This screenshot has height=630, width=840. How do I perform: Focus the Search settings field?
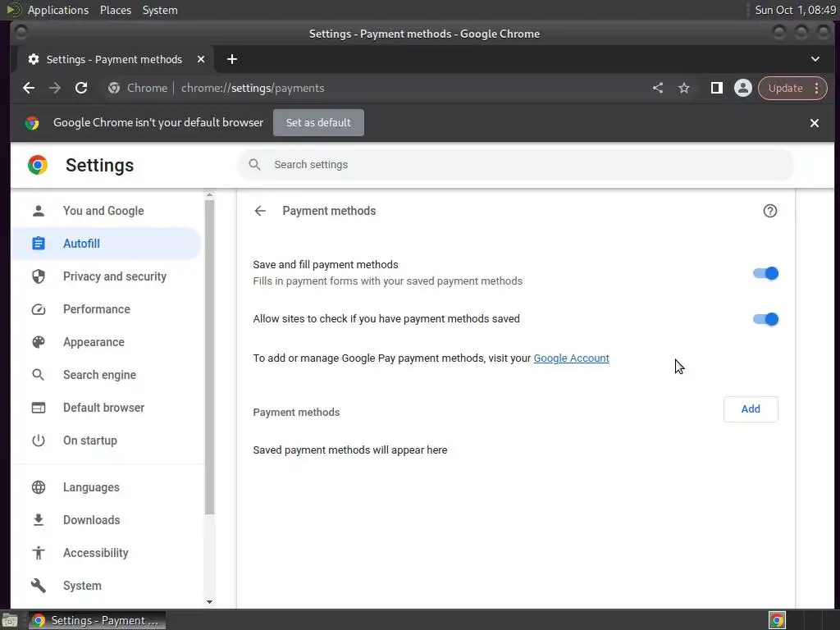pos(515,164)
